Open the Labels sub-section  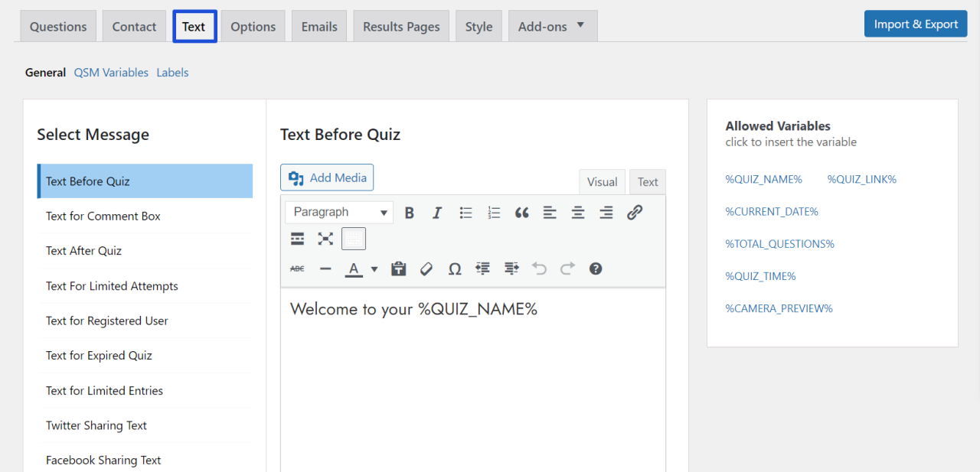coord(172,73)
